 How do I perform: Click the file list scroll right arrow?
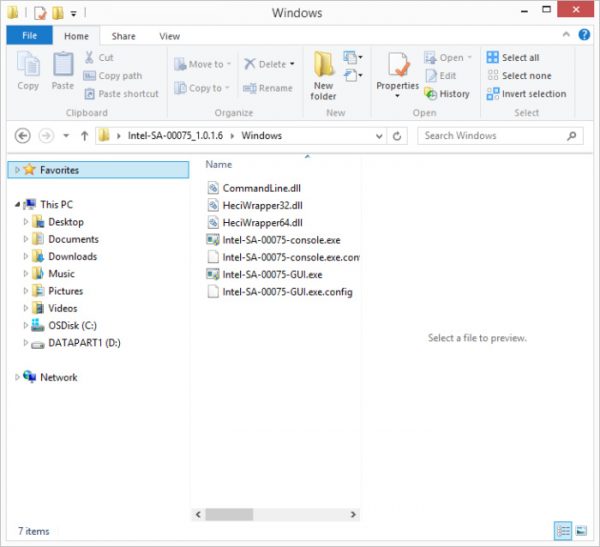353,514
